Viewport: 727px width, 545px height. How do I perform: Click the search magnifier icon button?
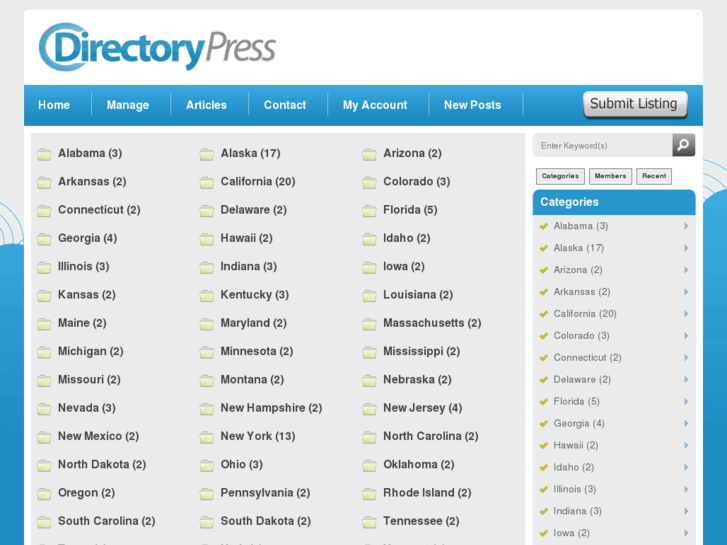pyautogui.click(x=683, y=145)
